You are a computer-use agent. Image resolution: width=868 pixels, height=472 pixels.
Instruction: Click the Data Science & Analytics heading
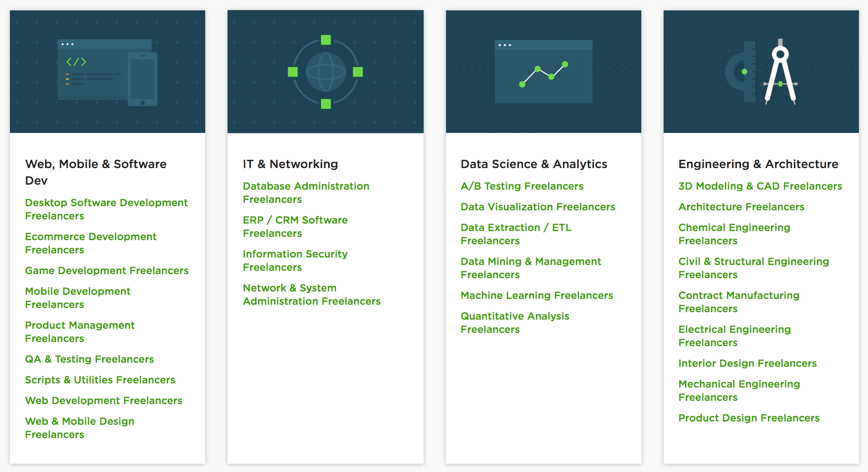click(534, 164)
